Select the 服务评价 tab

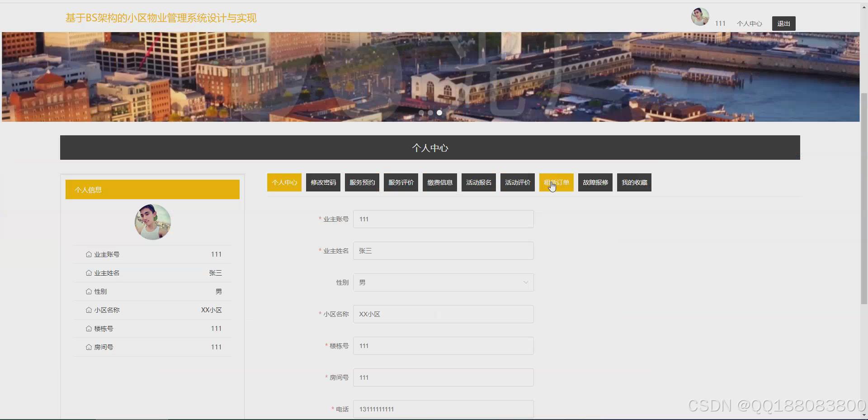pos(401,182)
